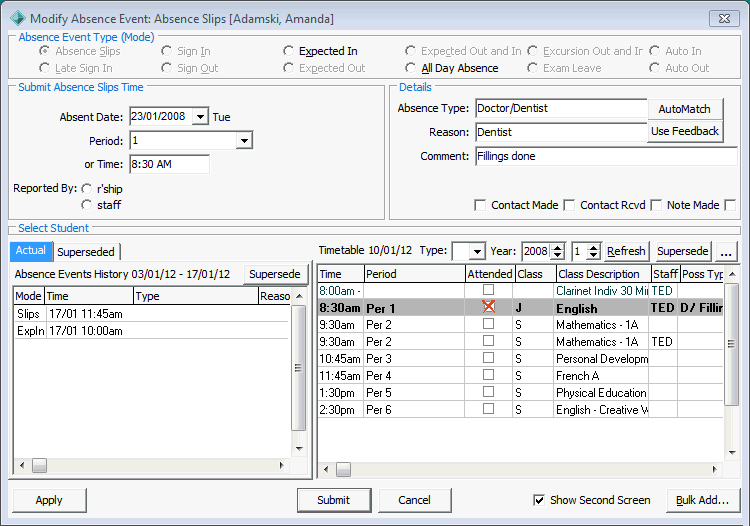
Task: Open the timetable Type dropdown
Action: point(477,252)
